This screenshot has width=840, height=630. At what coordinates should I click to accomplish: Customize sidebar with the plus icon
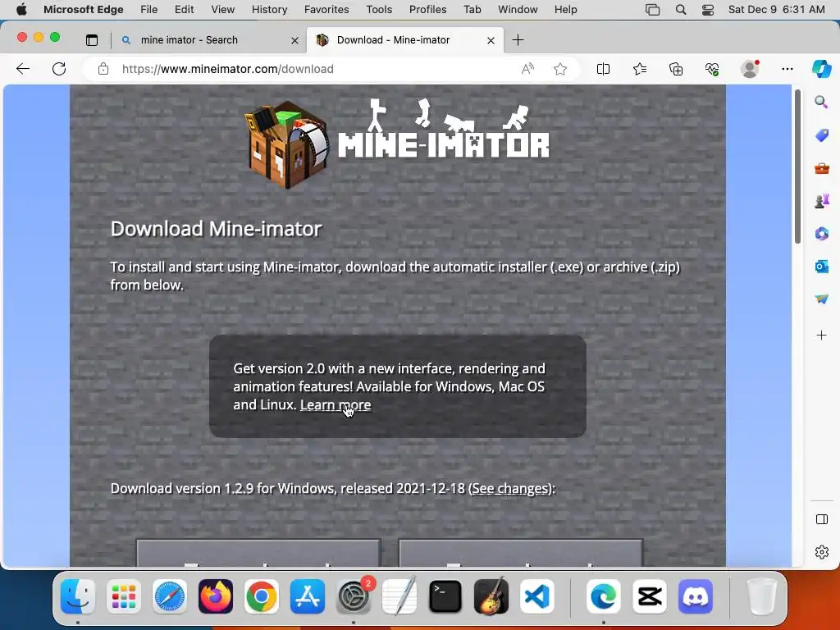(x=822, y=336)
